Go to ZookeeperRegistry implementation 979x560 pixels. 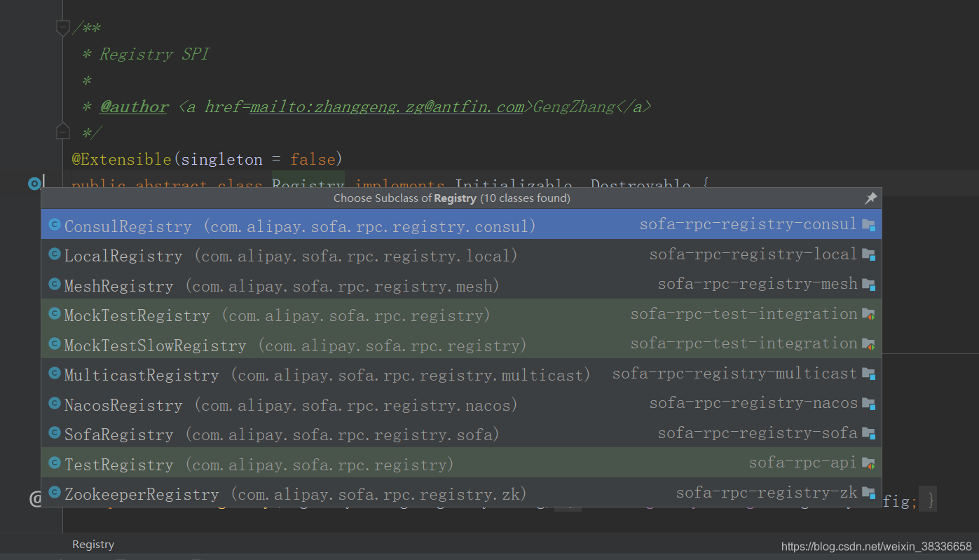click(x=461, y=493)
